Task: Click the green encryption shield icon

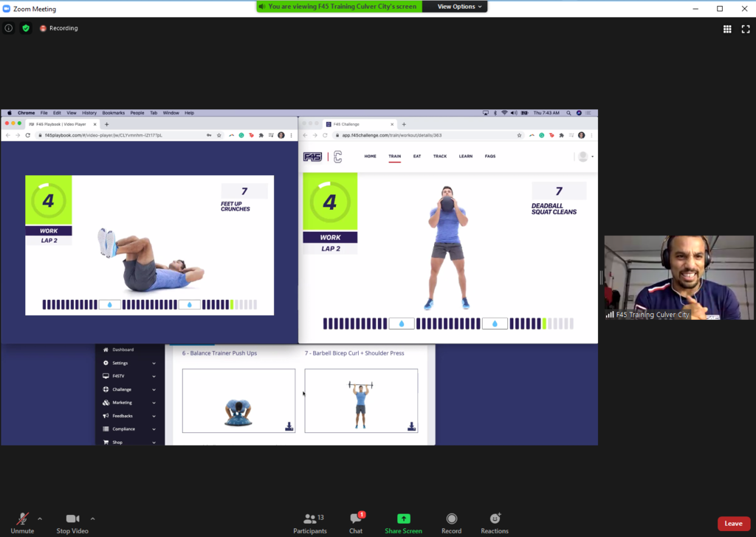Action: pyautogui.click(x=26, y=28)
